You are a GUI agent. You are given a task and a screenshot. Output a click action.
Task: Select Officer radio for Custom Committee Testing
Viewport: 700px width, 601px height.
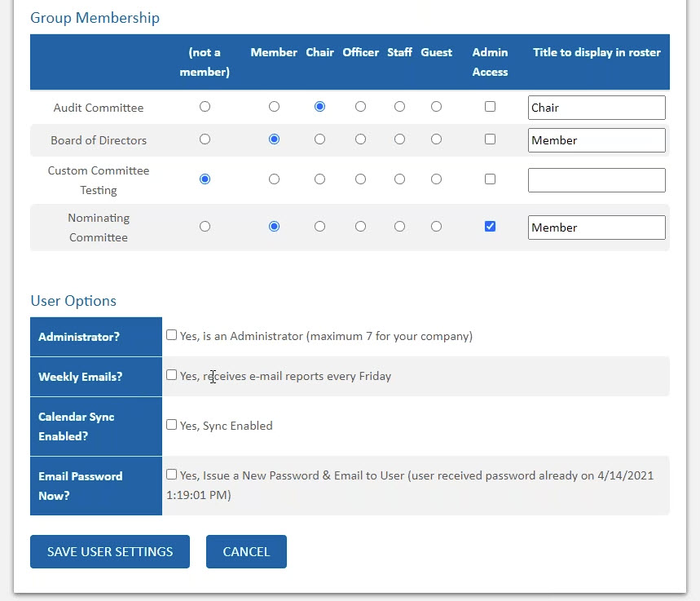tap(360, 179)
